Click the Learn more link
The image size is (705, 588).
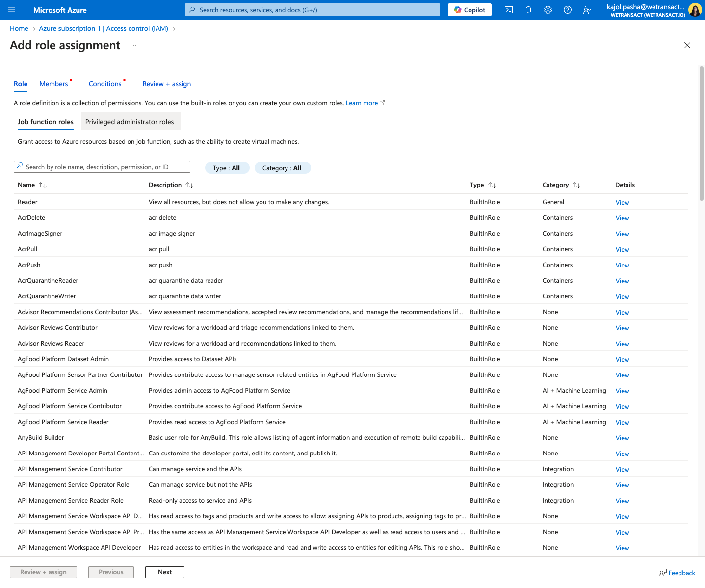coord(365,103)
